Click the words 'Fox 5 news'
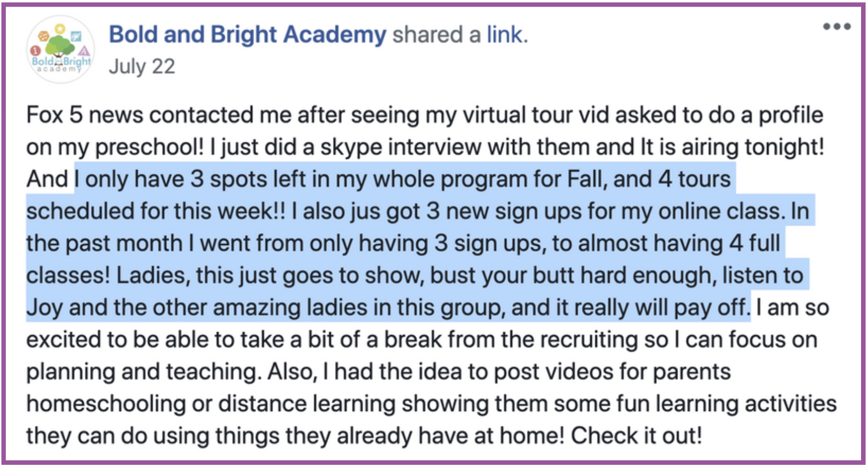The image size is (868, 467). pyautogui.click(x=84, y=115)
